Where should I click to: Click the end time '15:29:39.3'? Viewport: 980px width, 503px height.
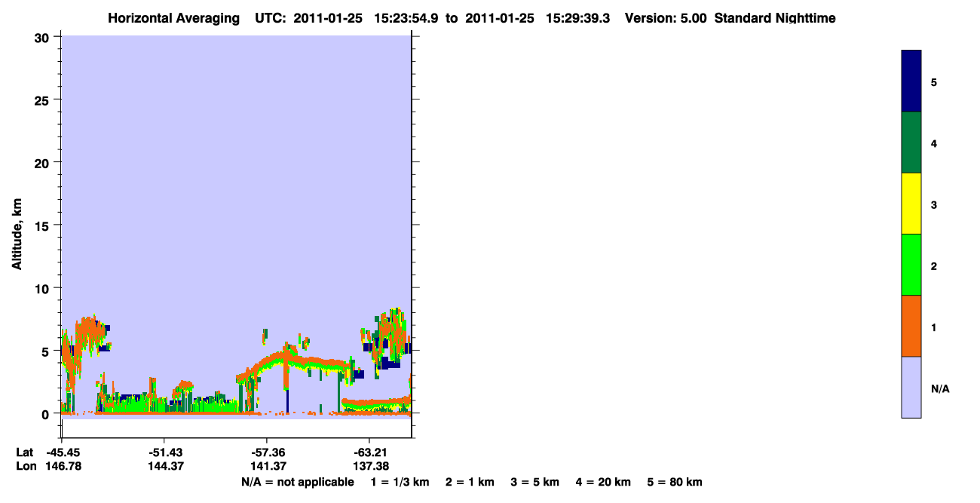579,18
